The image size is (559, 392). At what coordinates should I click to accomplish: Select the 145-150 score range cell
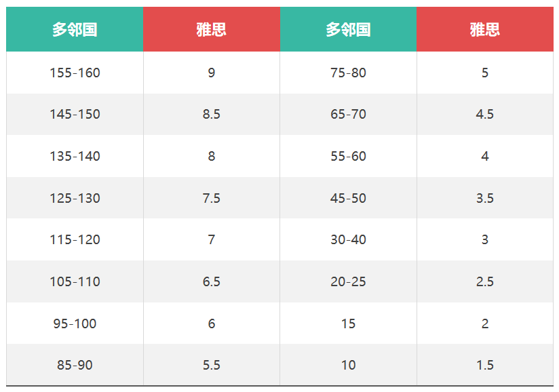click(x=75, y=114)
